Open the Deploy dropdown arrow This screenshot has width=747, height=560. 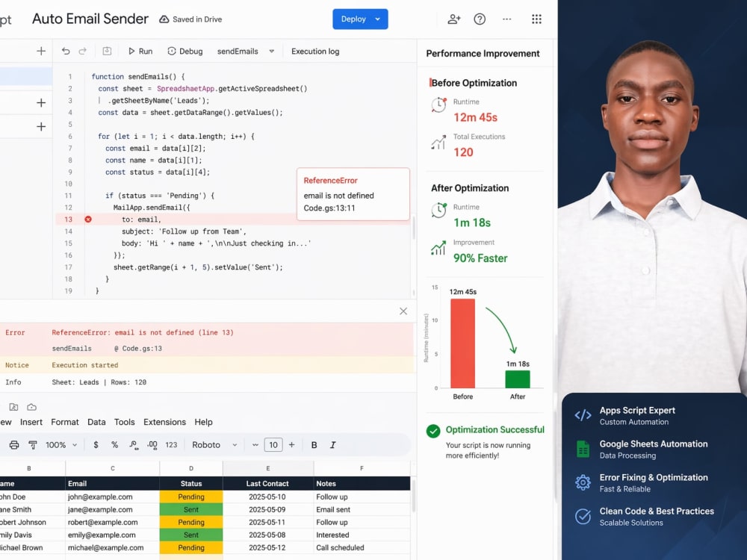pyautogui.click(x=378, y=19)
